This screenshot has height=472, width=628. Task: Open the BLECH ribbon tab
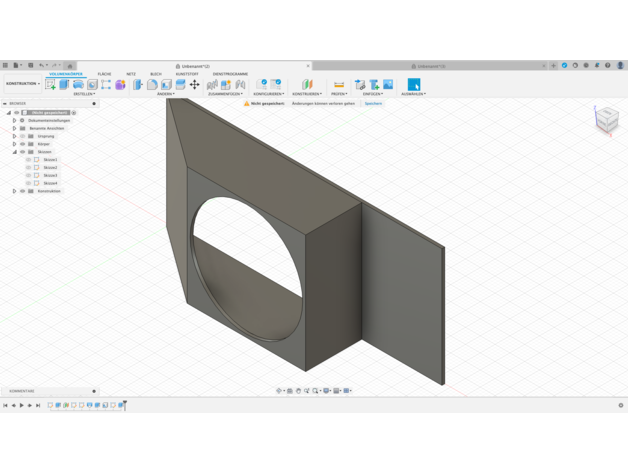156,74
